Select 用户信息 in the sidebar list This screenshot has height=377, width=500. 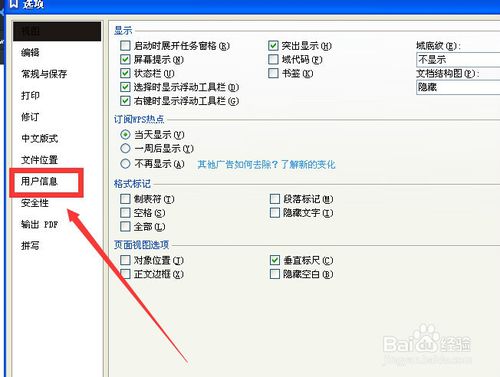coord(39,181)
